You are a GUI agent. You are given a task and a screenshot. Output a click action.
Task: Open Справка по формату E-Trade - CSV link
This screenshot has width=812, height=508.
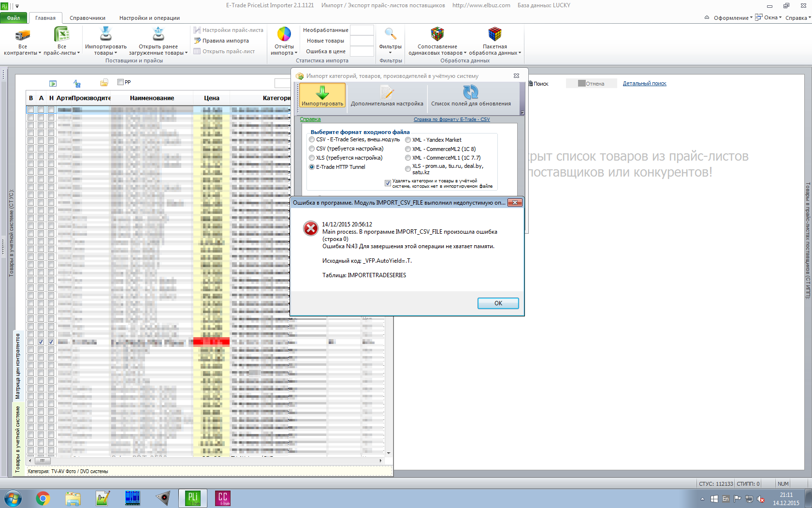(x=451, y=119)
